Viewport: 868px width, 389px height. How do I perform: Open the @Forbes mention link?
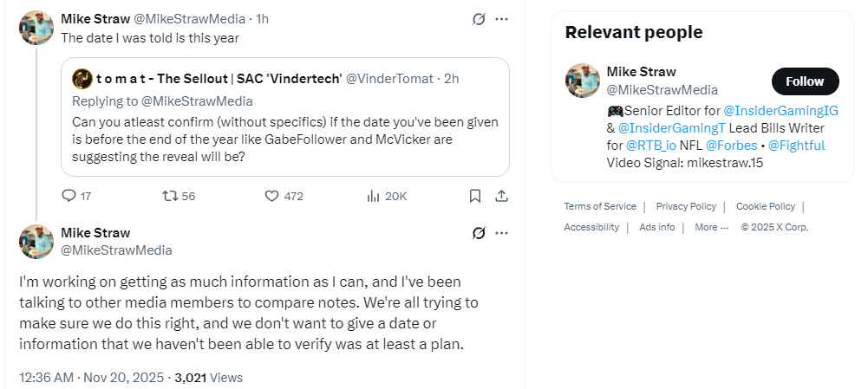coord(731,146)
